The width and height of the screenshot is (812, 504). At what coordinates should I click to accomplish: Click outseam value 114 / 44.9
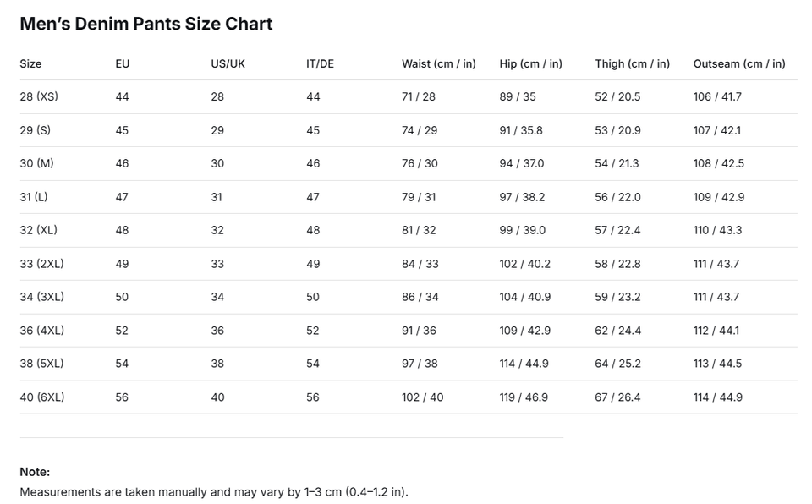click(717, 397)
